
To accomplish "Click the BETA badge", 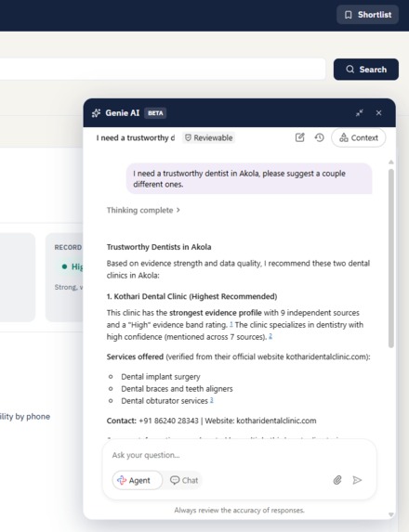I will click(x=155, y=113).
